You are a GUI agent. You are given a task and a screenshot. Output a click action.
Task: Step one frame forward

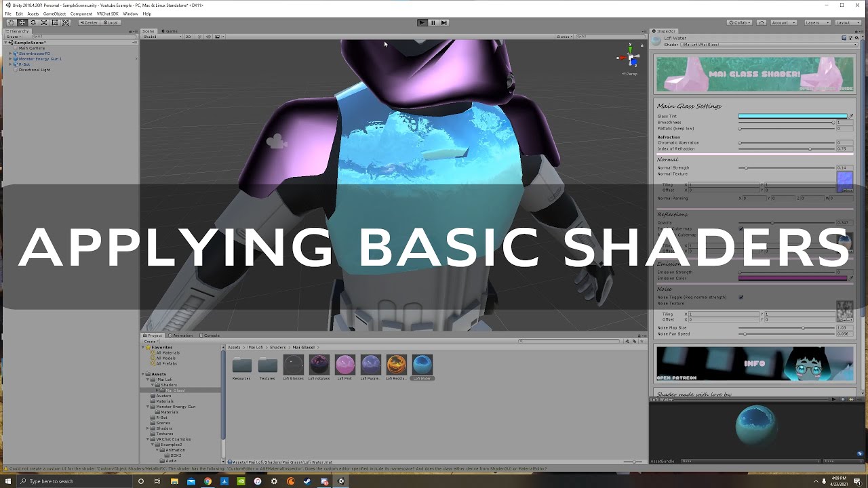443,22
